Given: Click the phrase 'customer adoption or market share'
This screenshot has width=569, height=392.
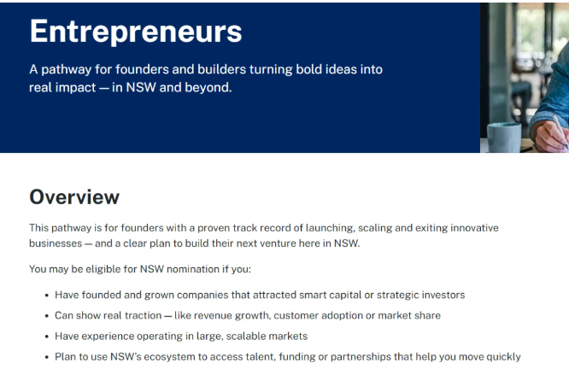Looking at the screenshot, I should tap(357, 315).
